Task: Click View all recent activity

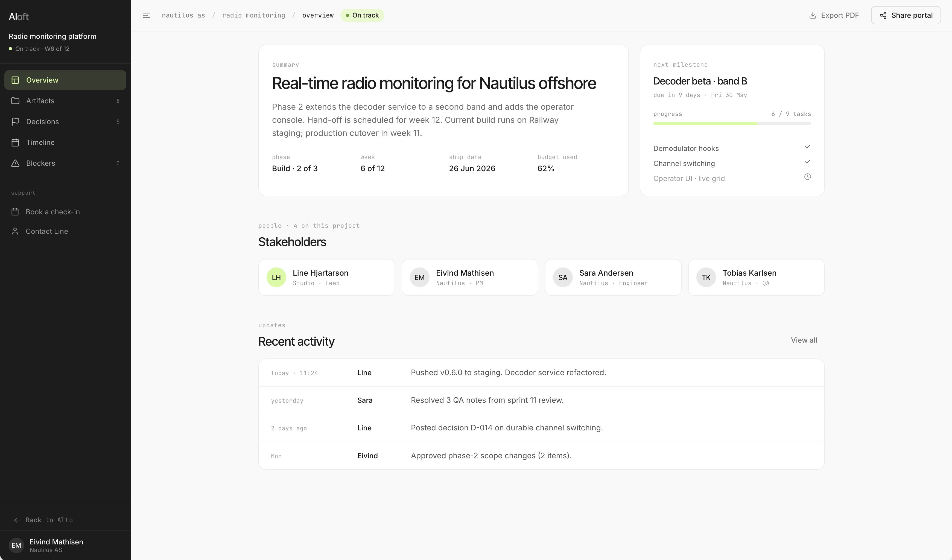Action: pyautogui.click(x=804, y=340)
